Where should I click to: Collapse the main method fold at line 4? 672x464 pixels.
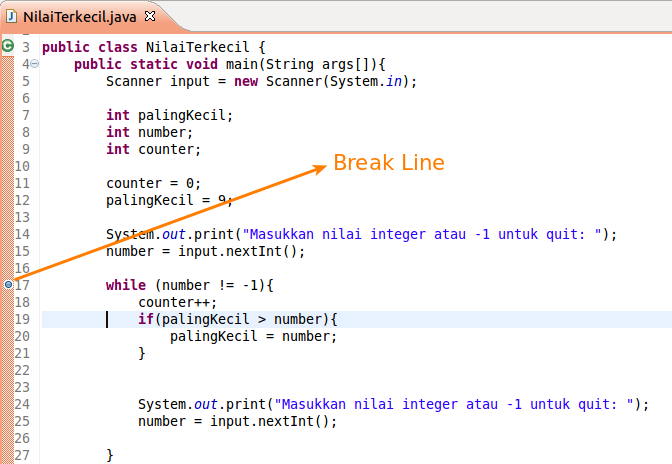tap(35, 64)
